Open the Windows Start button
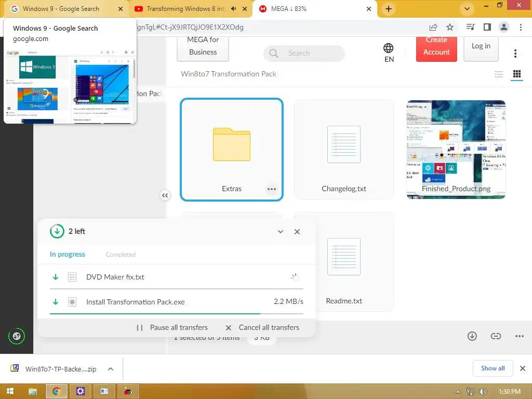This screenshot has height=399, width=532. (10, 391)
